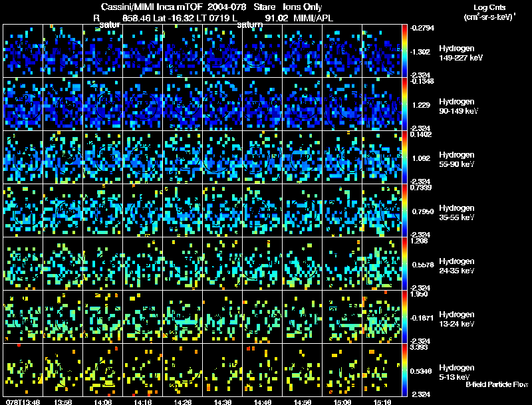The height and width of the screenshot is (405, 532).
Task: Click the '15:06' time axis label
Action: 342,402
